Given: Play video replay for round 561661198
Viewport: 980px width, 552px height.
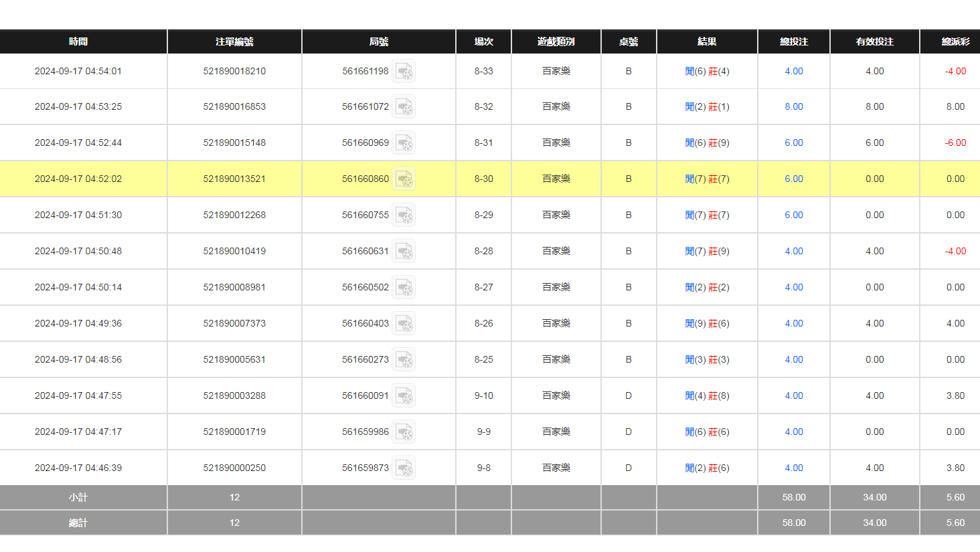Looking at the screenshot, I should pyautogui.click(x=404, y=71).
